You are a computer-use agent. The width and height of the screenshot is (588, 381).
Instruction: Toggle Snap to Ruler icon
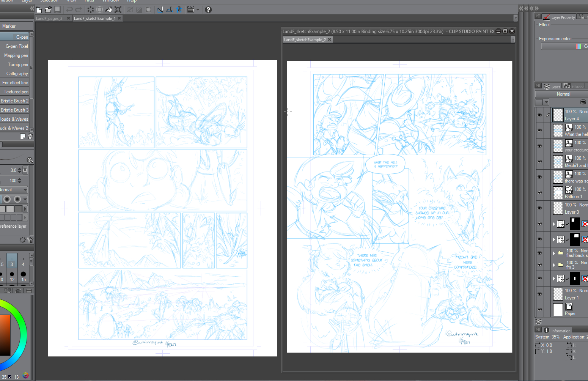[x=160, y=9]
